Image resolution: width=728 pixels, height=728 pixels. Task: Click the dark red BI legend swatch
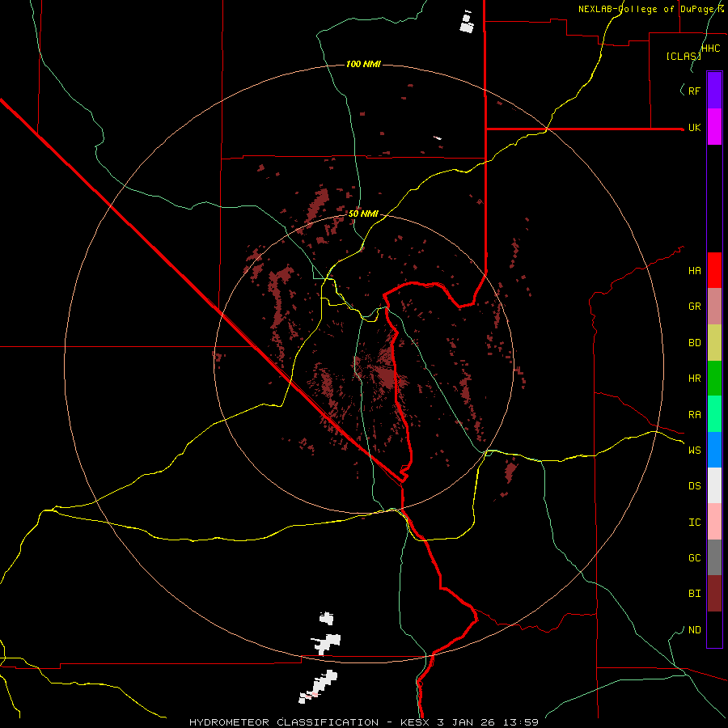pos(714,593)
